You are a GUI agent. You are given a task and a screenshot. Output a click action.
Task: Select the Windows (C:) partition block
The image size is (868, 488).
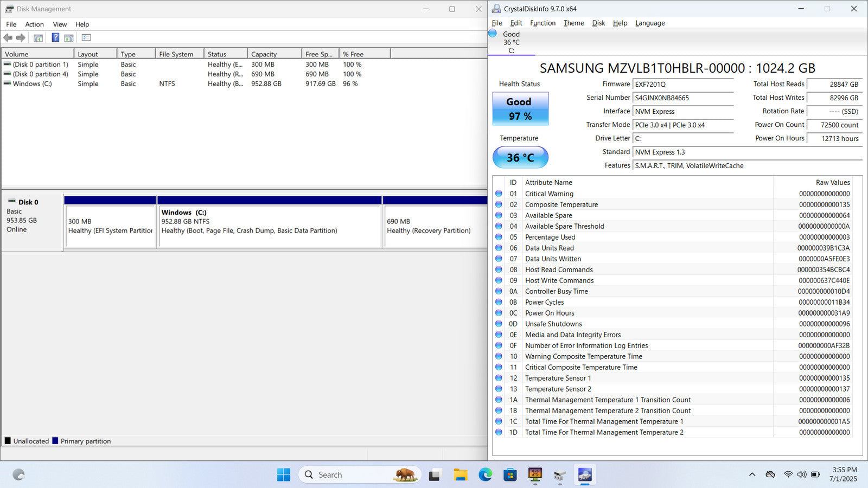click(x=269, y=227)
